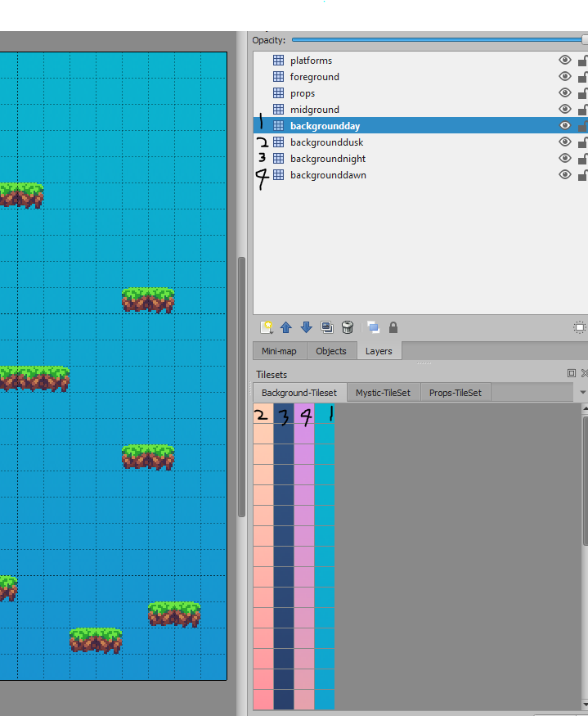Remove layer using the trash can icon
Viewport: 588px width, 716px height.
(348, 327)
